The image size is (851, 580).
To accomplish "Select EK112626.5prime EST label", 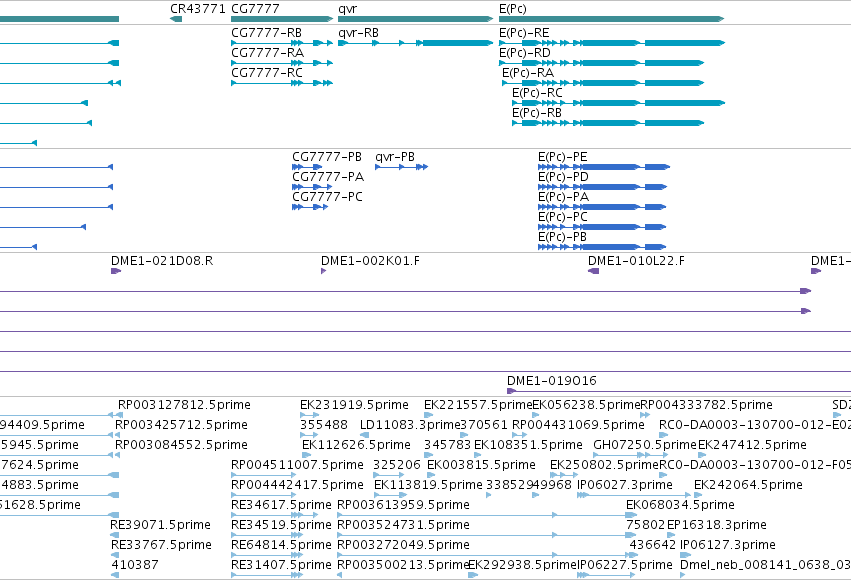I will coord(356,445).
